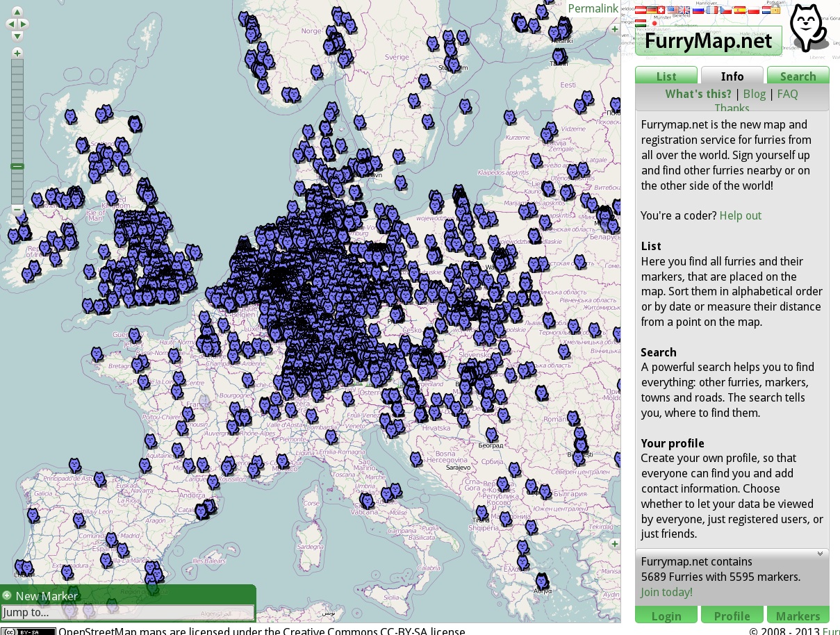Click the Login button
Image resolution: width=840 pixels, height=635 pixels.
pyautogui.click(x=666, y=616)
